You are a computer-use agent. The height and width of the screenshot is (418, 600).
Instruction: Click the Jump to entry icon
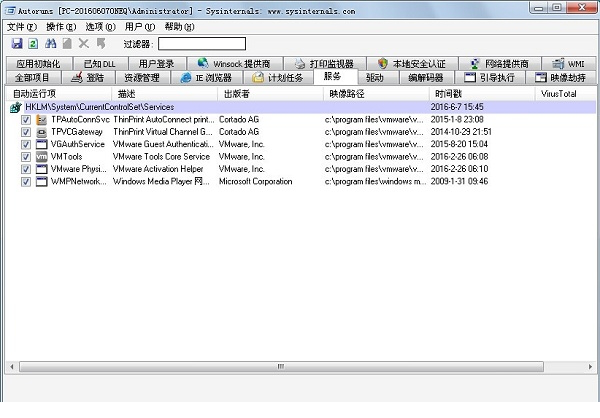[101, 44]
